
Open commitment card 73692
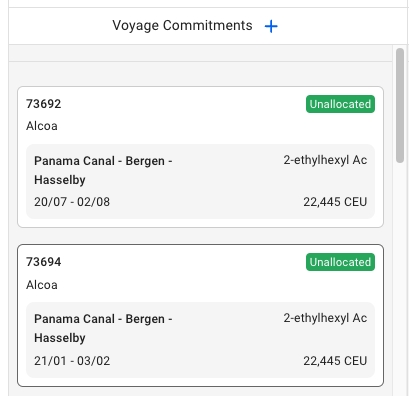click(x=200, y=157)
